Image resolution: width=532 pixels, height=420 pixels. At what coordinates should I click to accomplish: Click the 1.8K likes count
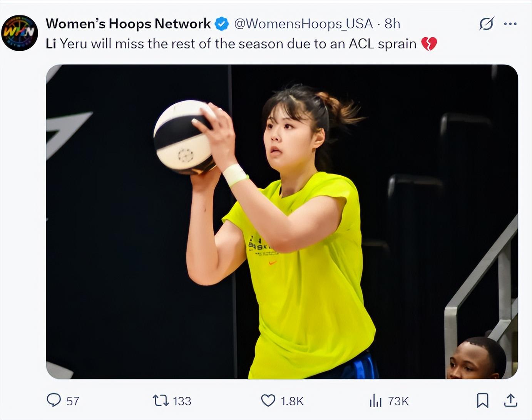[x=292, y=401]
